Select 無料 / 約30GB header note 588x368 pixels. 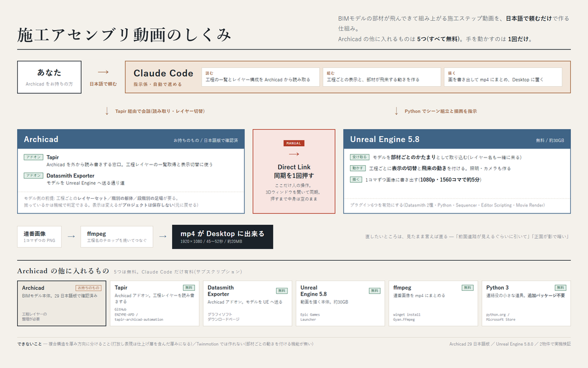coord(550,140)
